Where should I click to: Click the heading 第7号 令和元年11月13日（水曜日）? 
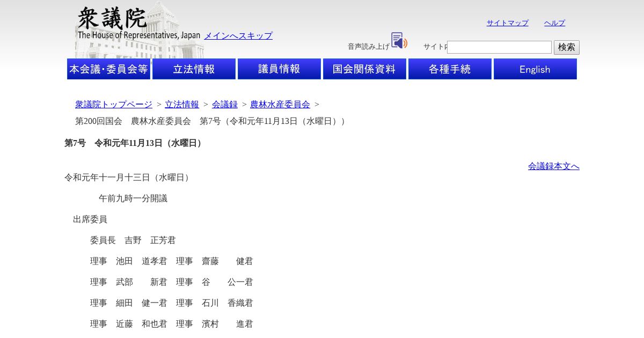pos(134,143)
